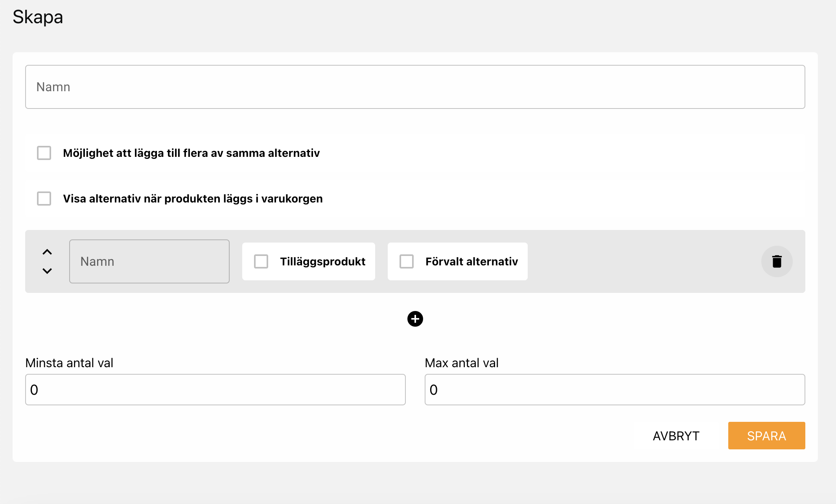Enable 'Möjlighet att lägga till flera' checkbox
This screenshot has width=836, height=504.
click(44, 153)
